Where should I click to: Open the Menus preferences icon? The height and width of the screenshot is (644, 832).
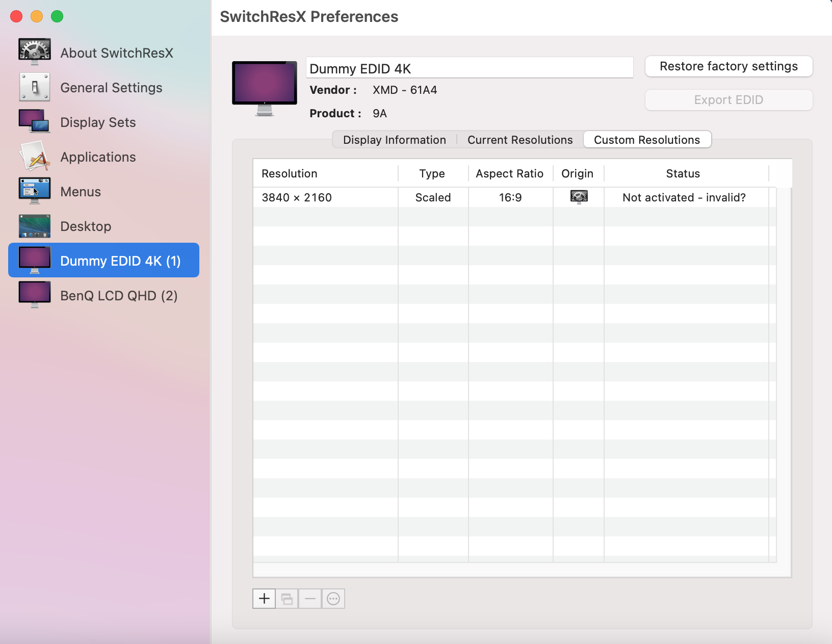click(35, 191)
